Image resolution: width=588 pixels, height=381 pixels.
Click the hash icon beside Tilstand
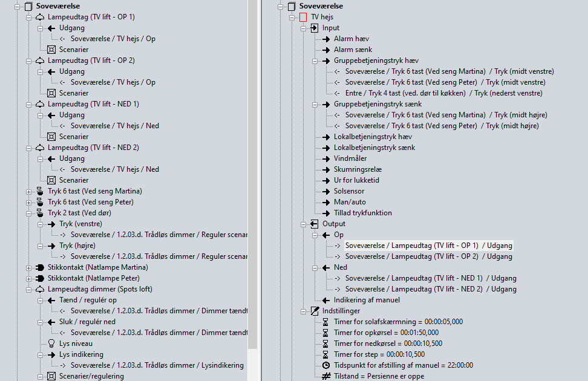click(x=325, y=376)
